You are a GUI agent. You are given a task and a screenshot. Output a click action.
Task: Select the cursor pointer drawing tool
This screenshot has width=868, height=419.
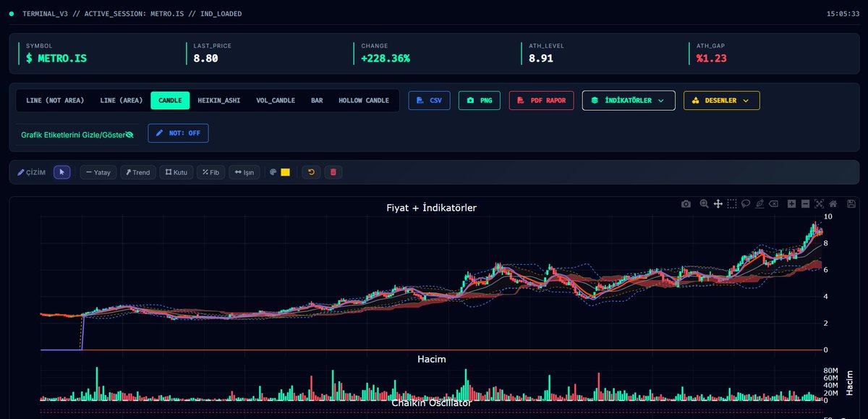[x=62, y=172]
